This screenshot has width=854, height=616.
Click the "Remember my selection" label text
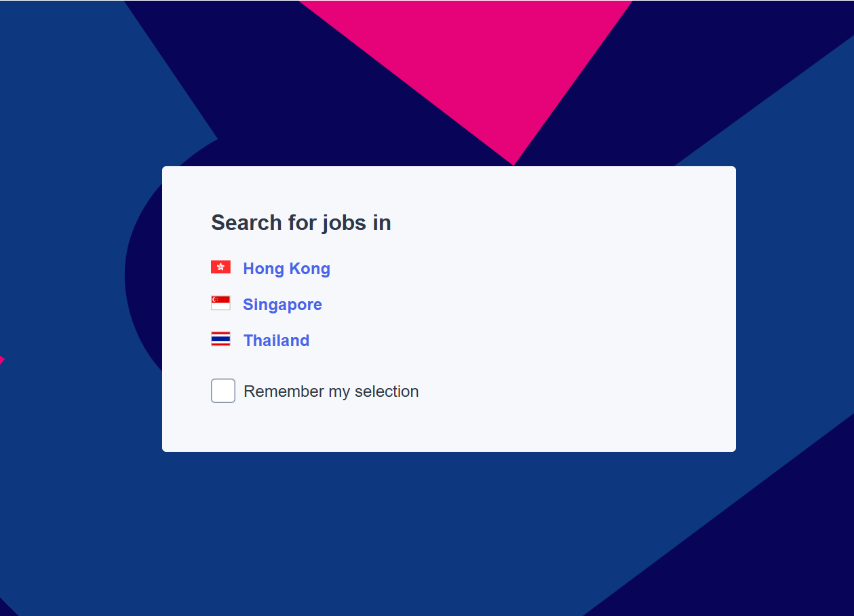coord(331,391)
